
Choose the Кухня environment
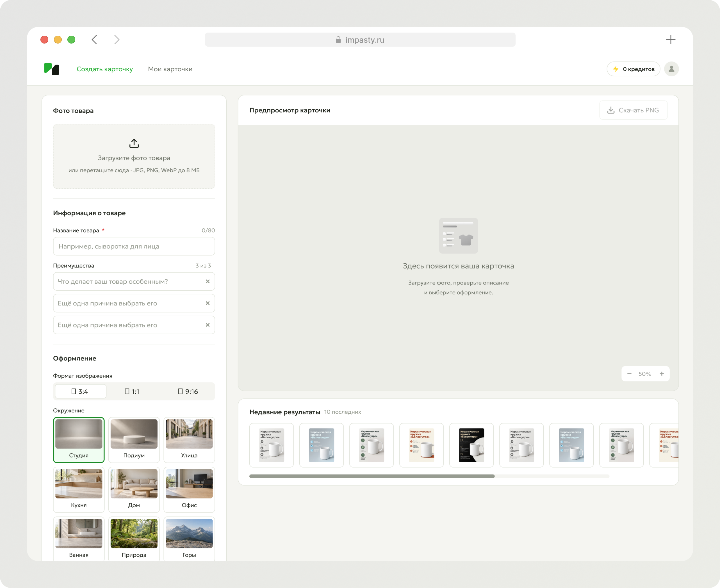(x=79, y=490)
